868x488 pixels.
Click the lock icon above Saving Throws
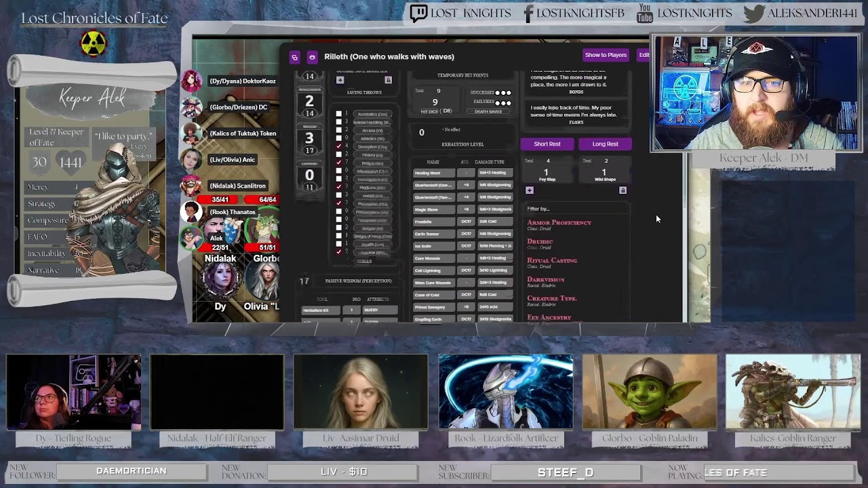pos(388,80)
